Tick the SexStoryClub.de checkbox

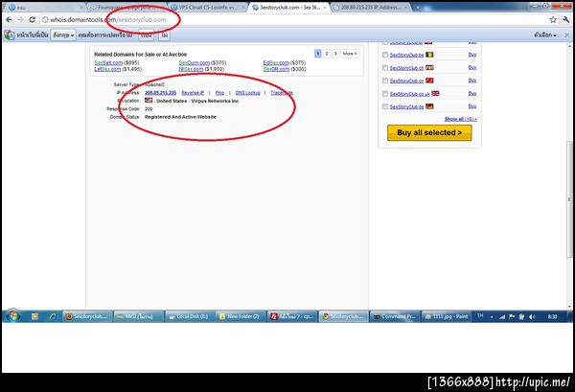pyautogui.click(x=384, y=106)
